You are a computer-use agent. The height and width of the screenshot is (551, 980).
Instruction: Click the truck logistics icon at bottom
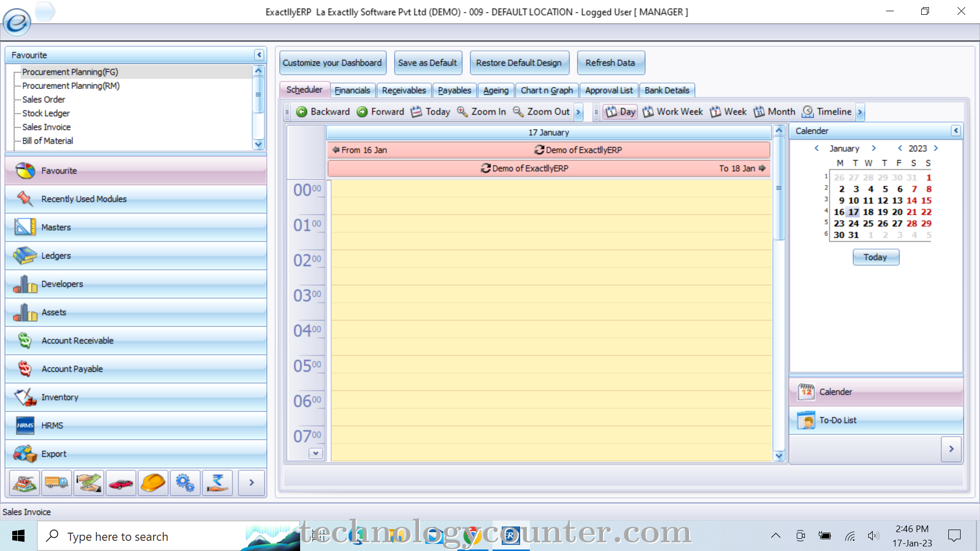[56, 483]
